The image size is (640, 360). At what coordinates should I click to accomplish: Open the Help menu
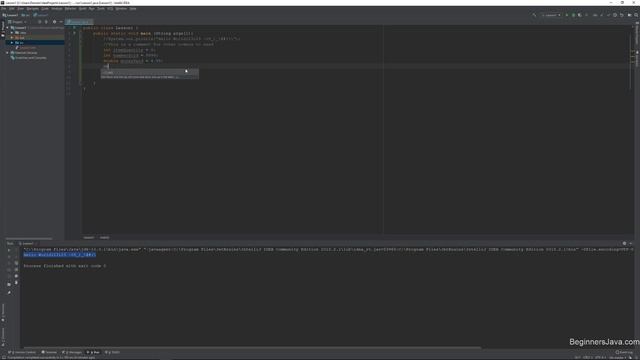tap(133, 9)
